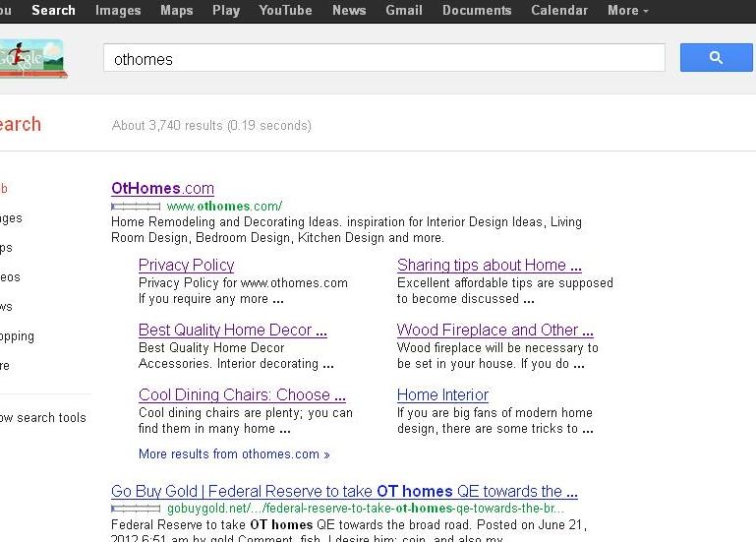Open Cool Dining Chairs sitelink
756x542 pixels.
242,394
